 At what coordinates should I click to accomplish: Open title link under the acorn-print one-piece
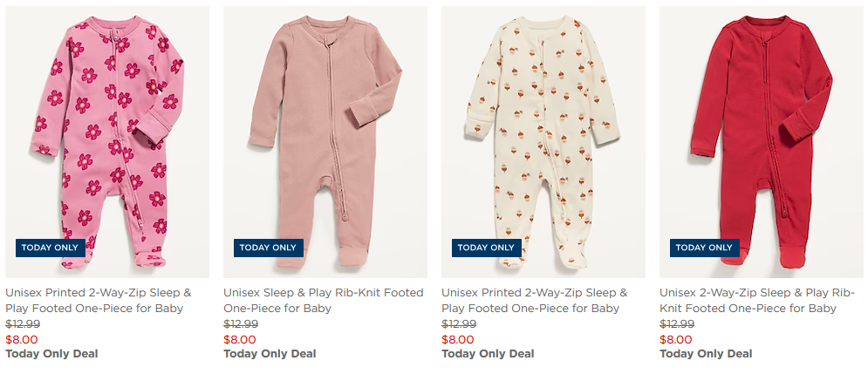(535, 301)
